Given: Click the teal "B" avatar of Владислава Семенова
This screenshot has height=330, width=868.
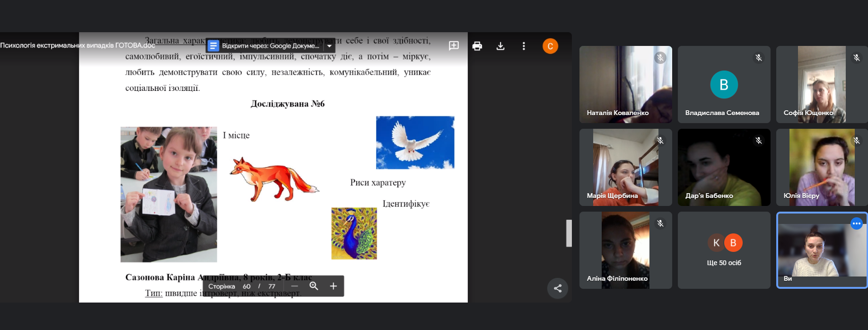Looking at the screenshot, I should (724, 84).
